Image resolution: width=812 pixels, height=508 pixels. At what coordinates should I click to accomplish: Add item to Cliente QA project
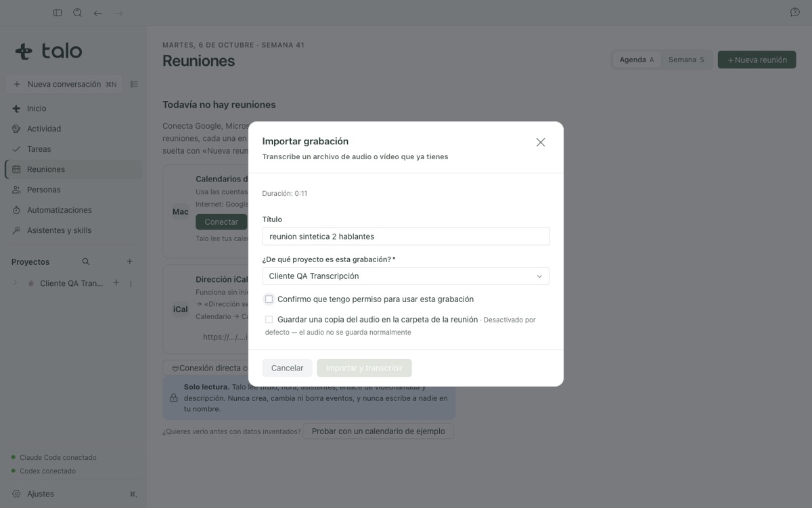tap(116, 283)
